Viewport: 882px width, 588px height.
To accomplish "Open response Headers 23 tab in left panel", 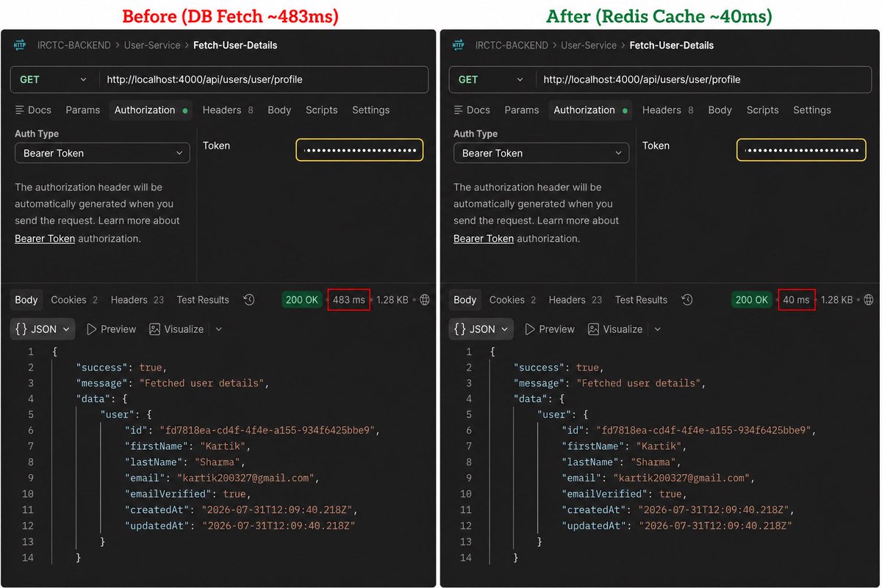I will click(137, 300).
